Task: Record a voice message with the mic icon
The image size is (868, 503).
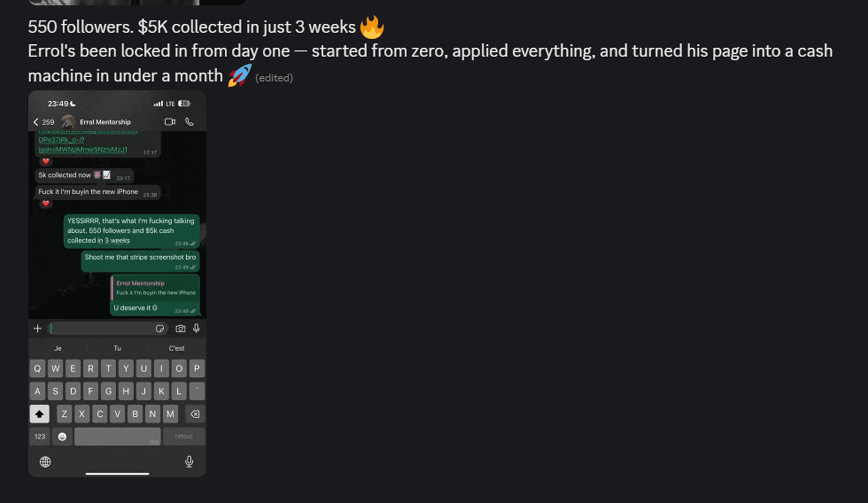Action: click(197, 328)
